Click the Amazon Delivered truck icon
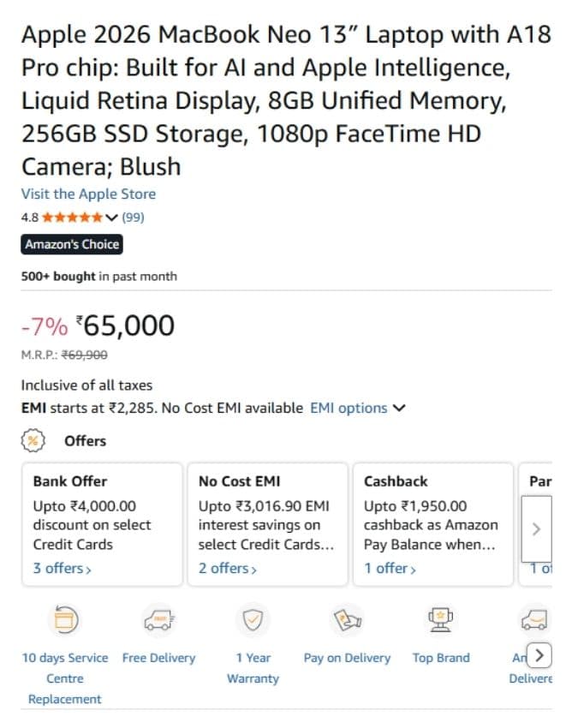Viewport: 578px width, 728px height. (534, 620)
